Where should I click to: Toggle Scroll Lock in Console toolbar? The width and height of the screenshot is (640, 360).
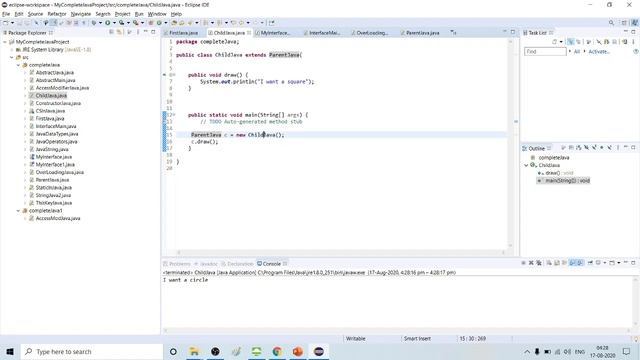click(x=556, y=263)
